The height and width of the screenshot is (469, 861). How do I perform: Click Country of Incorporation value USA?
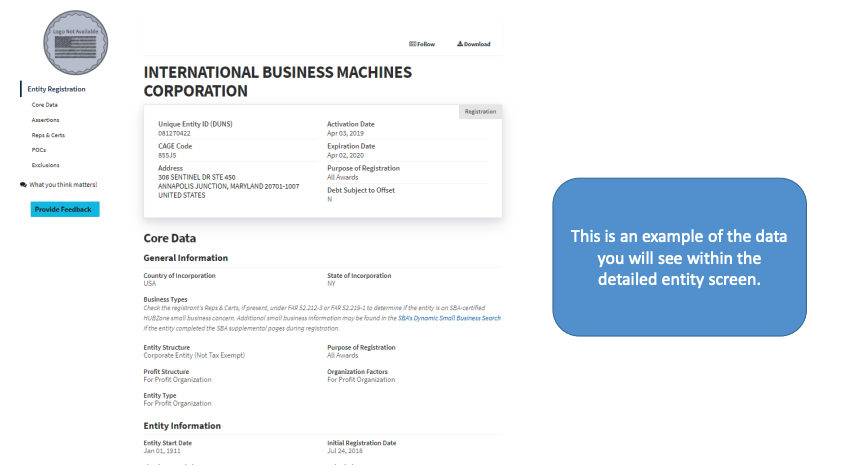point(150,284)
